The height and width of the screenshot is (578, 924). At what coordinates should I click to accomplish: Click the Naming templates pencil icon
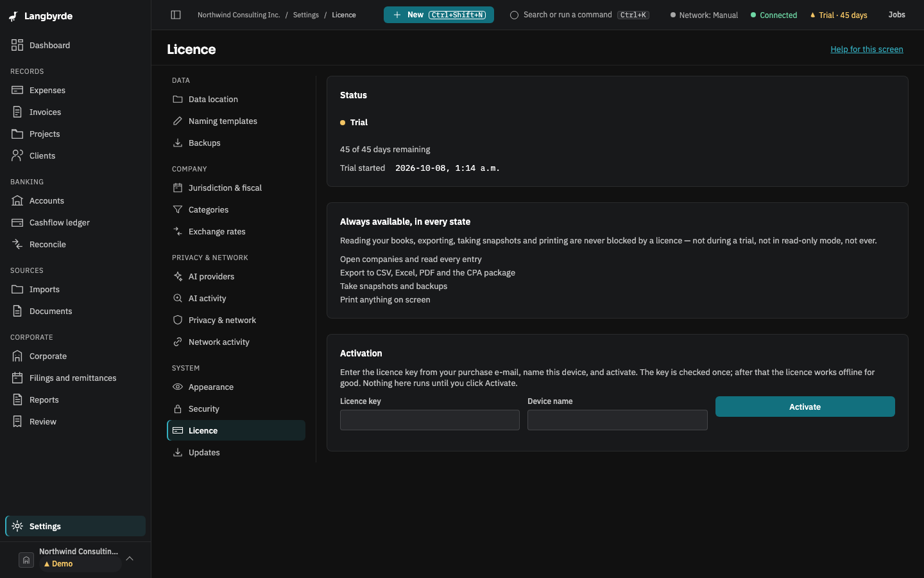(178, 121)
